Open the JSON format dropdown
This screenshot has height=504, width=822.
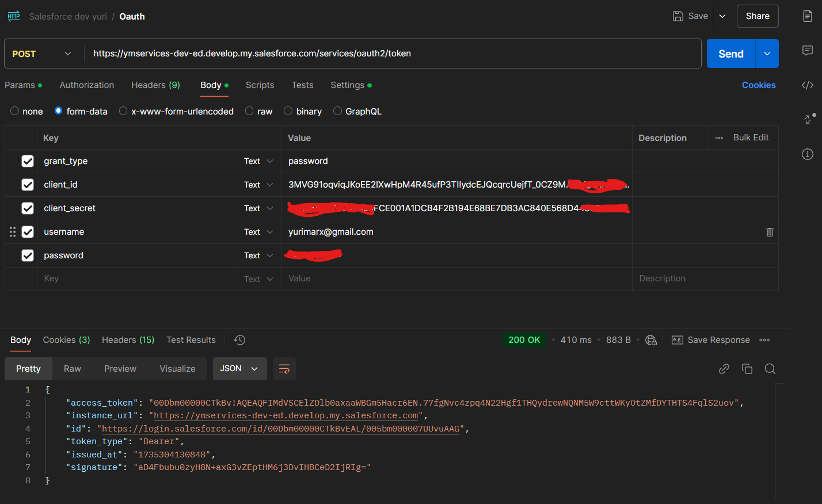click(x=240, y=369)
